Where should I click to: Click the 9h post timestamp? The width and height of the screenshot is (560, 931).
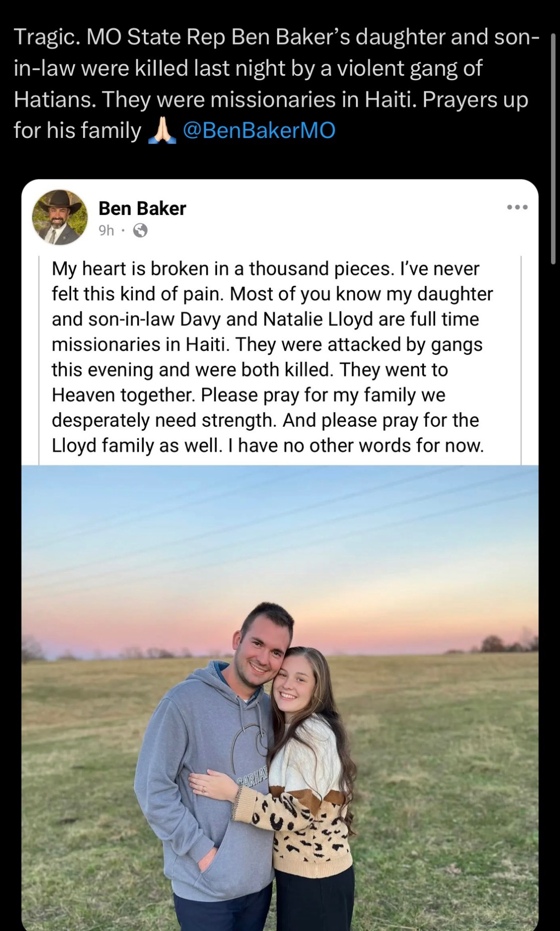[x=106, y=230]
